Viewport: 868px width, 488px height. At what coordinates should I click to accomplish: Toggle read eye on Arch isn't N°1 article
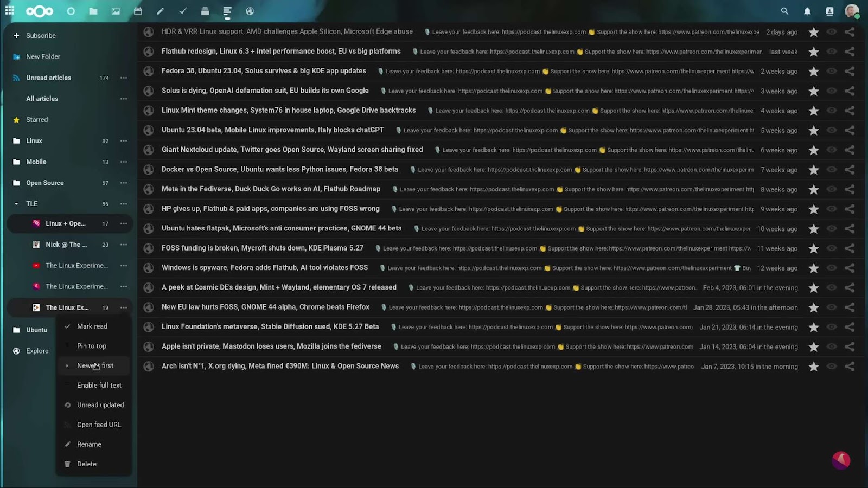[831, 367]
